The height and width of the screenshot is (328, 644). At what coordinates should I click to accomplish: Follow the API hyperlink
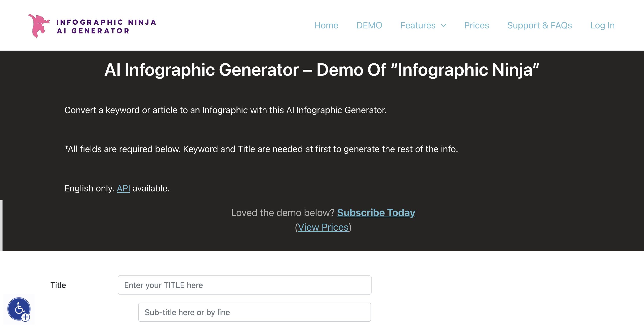[123, 188]
